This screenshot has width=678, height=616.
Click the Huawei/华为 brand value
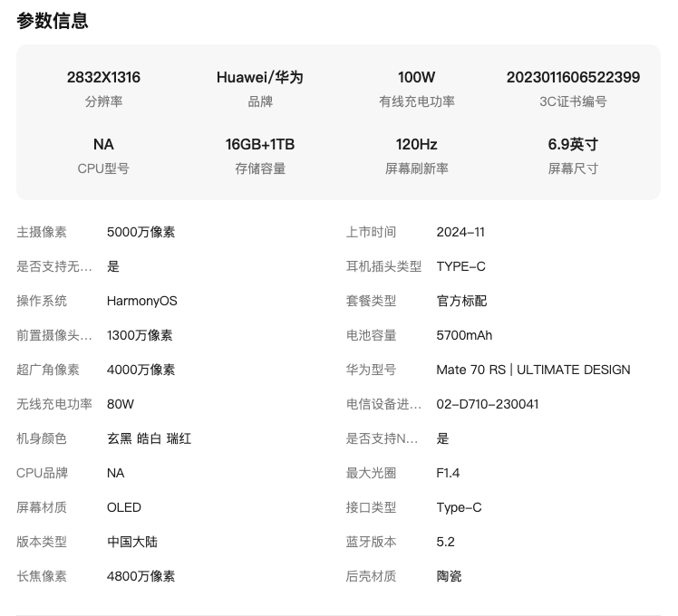point(260,77)
